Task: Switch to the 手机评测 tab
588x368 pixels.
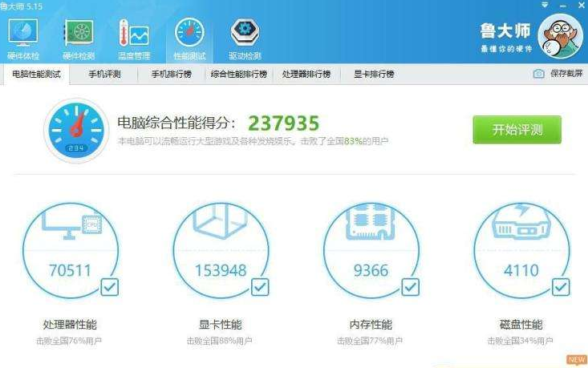Action: click(x=104, y=75)
